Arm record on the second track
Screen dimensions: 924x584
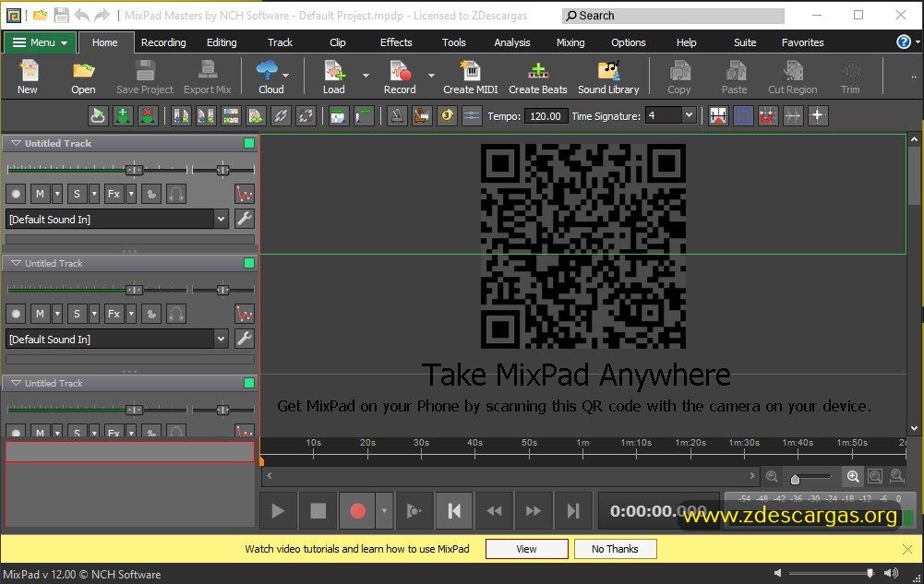[16, 314]
